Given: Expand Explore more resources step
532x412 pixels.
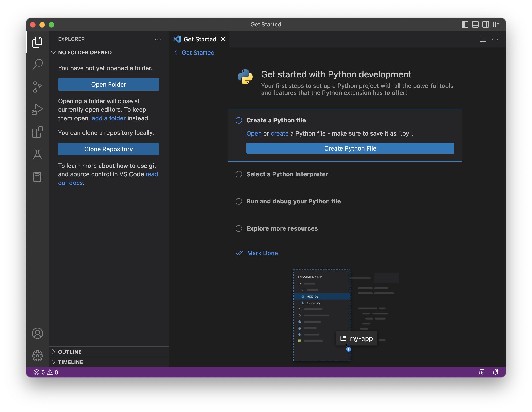Looking at the screenshot, I should pyautogui.click(x=282, y=228).
